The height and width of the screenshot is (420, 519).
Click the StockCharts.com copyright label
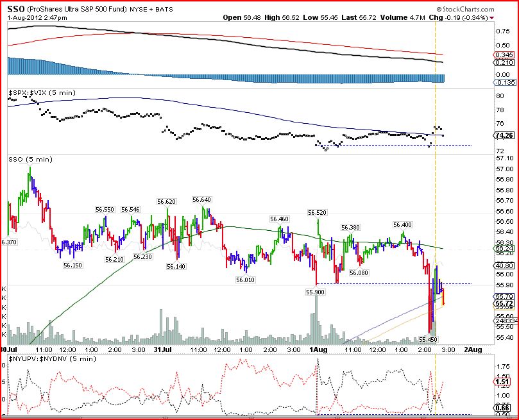coord(465,9)
